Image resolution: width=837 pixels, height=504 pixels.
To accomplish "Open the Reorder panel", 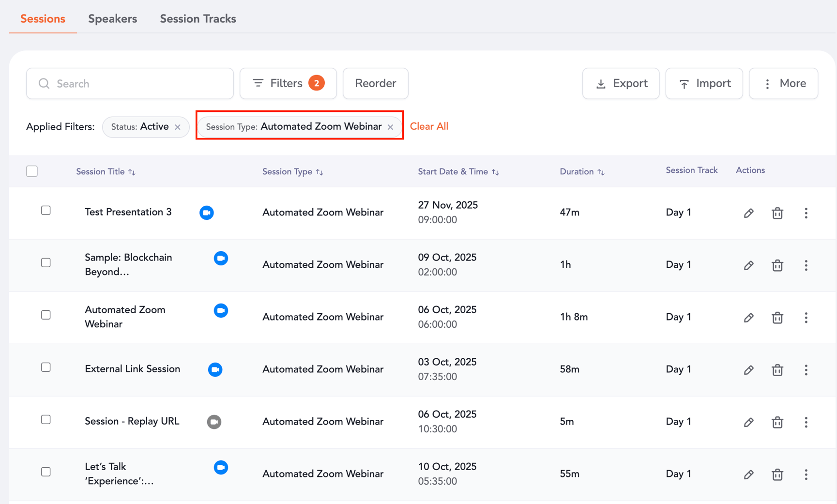I will [x=375, y=83].
